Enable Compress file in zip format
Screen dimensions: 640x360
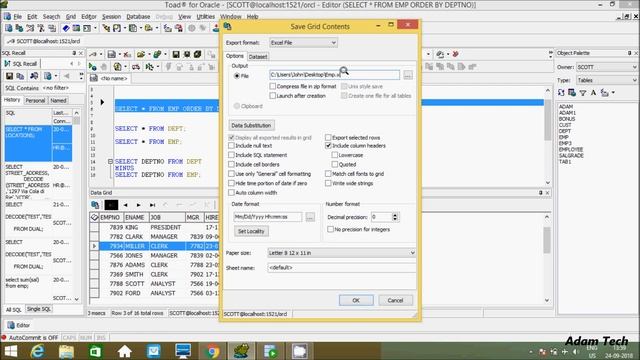[x=273, y=86]
